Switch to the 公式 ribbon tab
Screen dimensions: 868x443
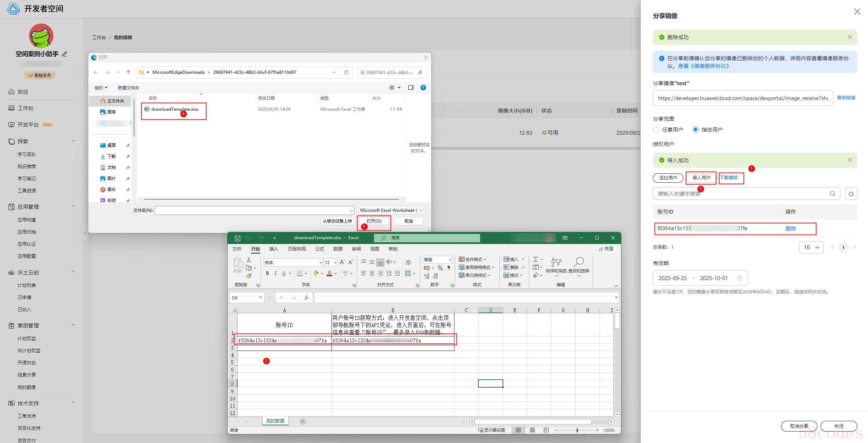319,249
